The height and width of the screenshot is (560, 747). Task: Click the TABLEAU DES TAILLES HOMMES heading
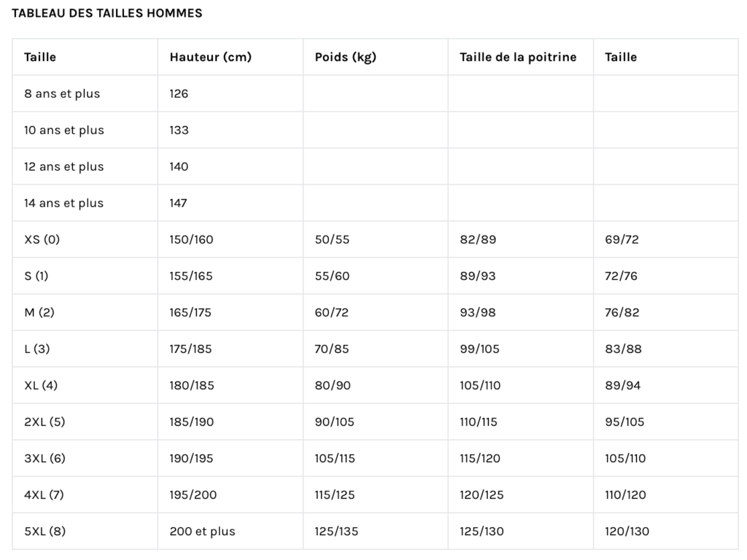click(107, 13)
